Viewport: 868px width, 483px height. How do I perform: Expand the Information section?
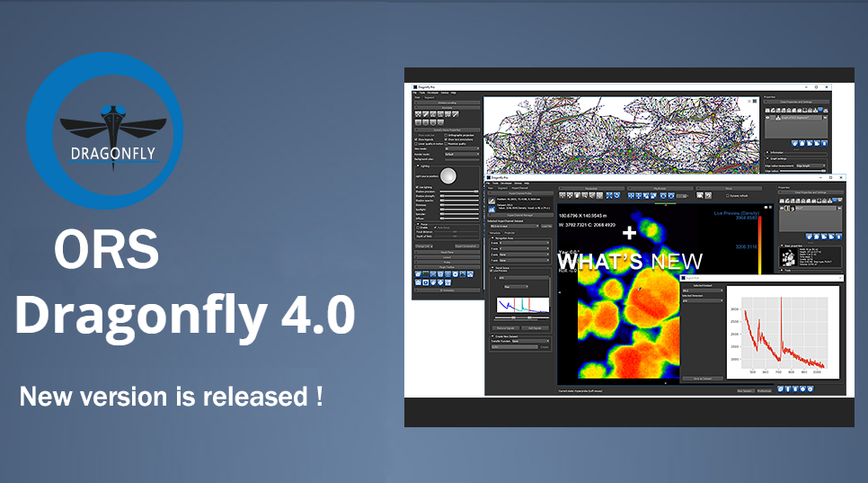click(776, 152)
